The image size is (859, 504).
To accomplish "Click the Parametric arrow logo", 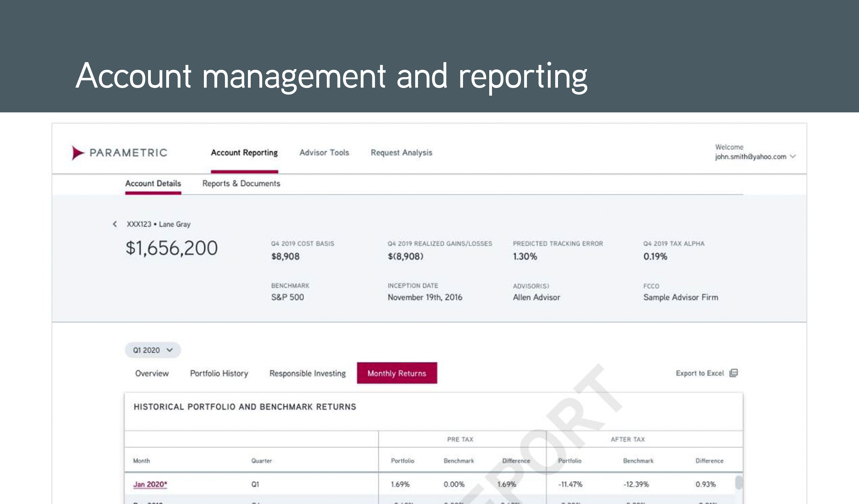I will point(77,153).
